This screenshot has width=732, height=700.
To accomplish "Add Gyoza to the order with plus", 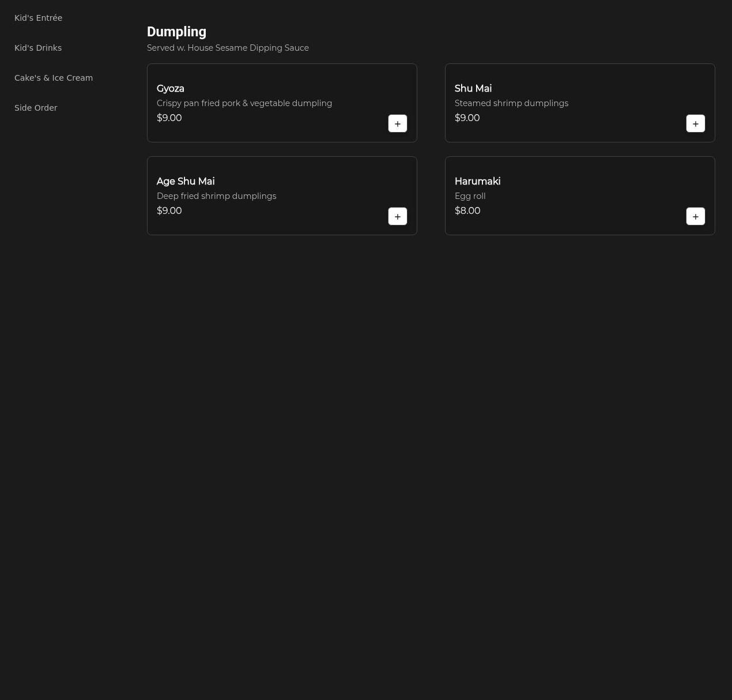I will (x=397, y=123).
